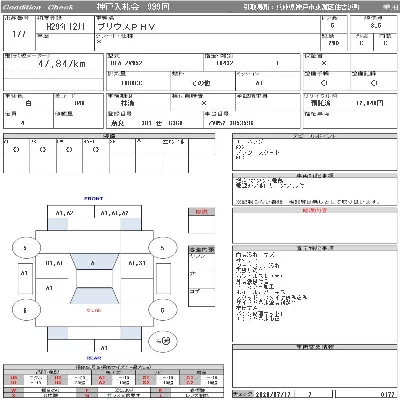Viewport: 400px width, 400px height.
Task: Click the first equipment circle mark
Action: point(16,150)
